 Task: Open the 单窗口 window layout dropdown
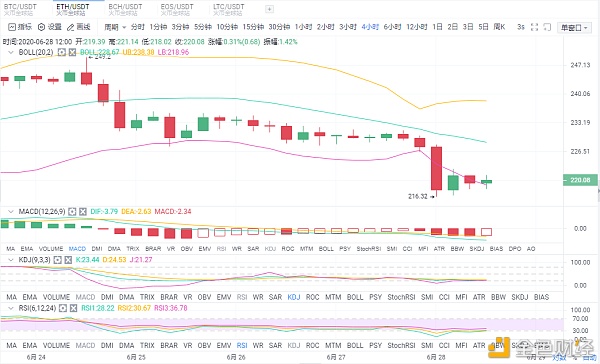tap(574, 27)
